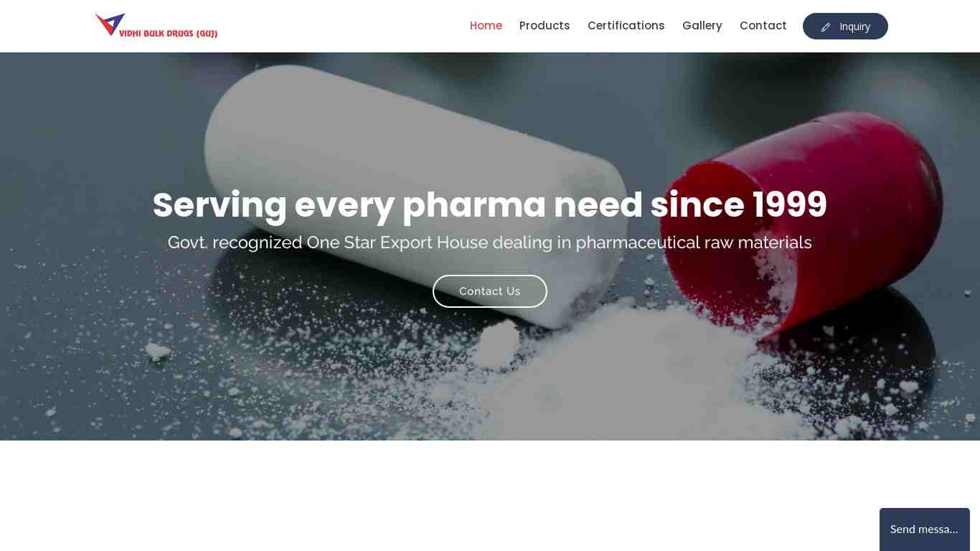980x551 pixels.
Task: Click the headline "Serving every pharma need since 1999"
Action: point(490,204)
